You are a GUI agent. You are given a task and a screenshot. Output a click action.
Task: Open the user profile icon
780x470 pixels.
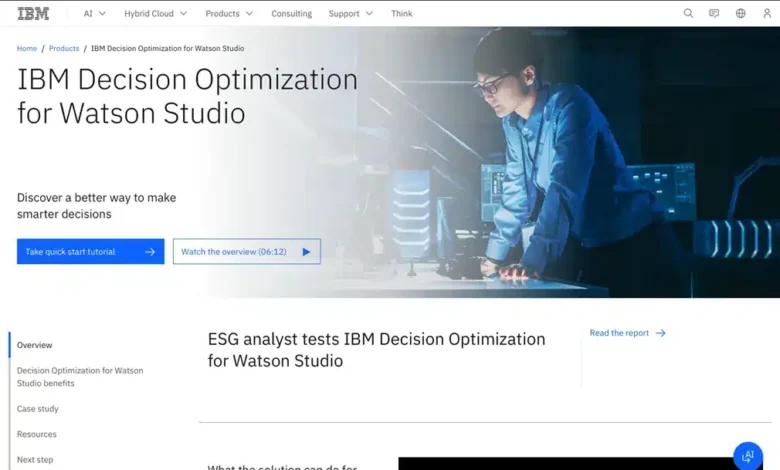coord(767,13)
